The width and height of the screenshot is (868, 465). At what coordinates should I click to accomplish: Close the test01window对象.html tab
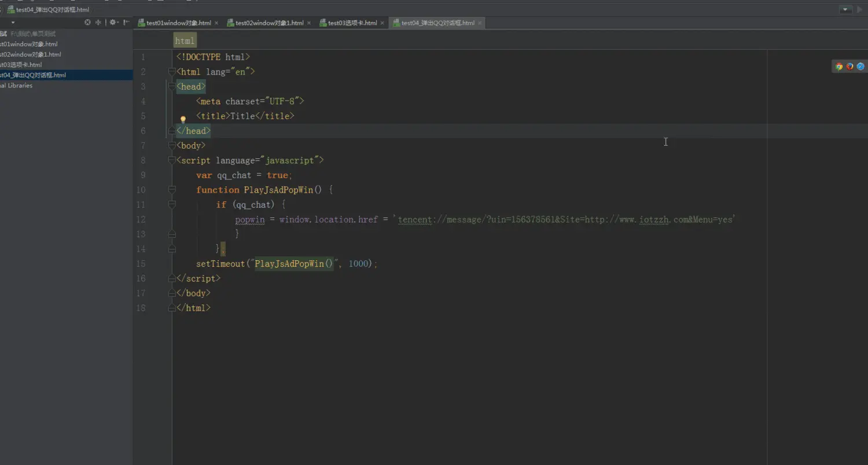216,23
